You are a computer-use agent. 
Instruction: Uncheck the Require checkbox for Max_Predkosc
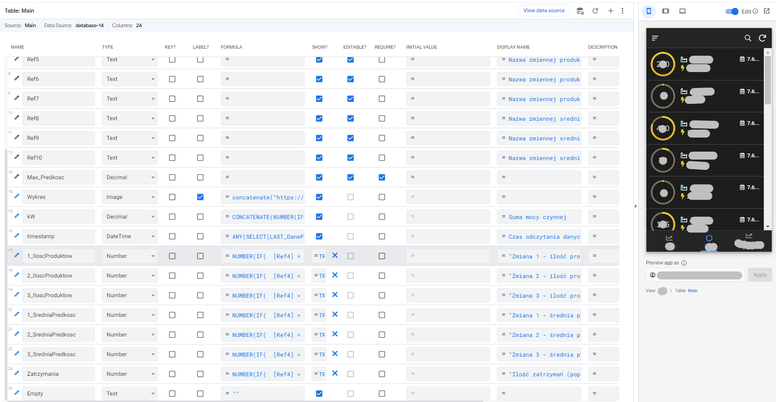pos(382,177)
